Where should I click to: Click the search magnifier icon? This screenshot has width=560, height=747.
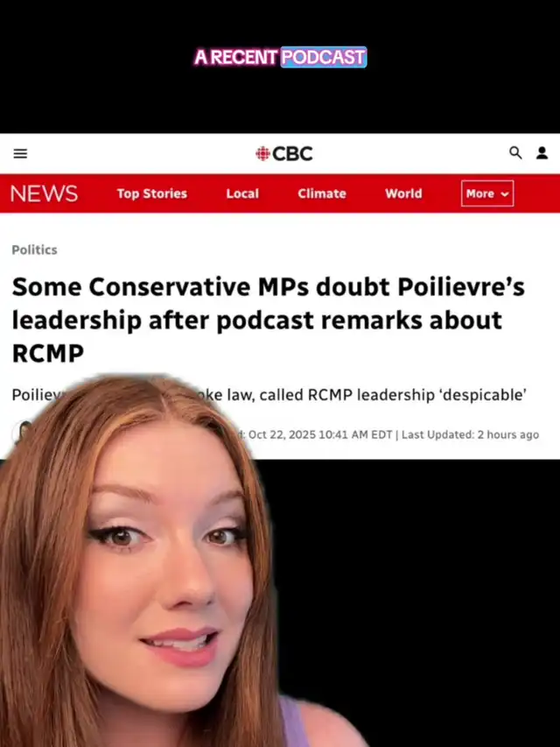point(515,153)
